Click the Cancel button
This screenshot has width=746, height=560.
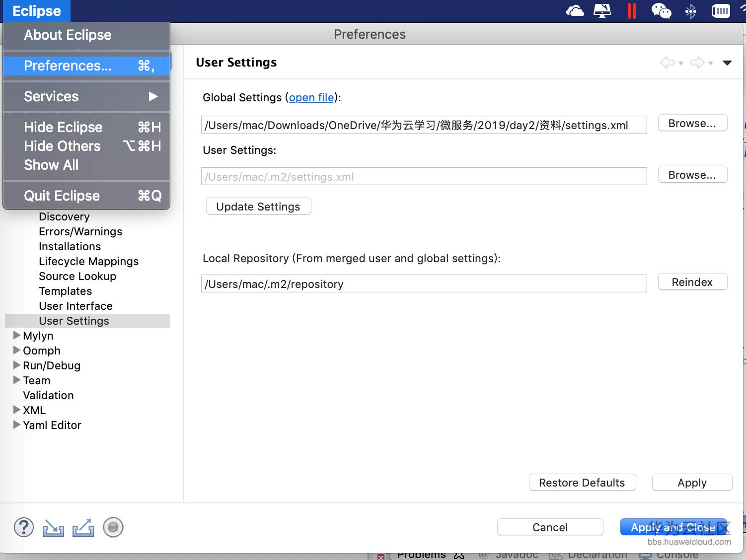tap(550, 527)
